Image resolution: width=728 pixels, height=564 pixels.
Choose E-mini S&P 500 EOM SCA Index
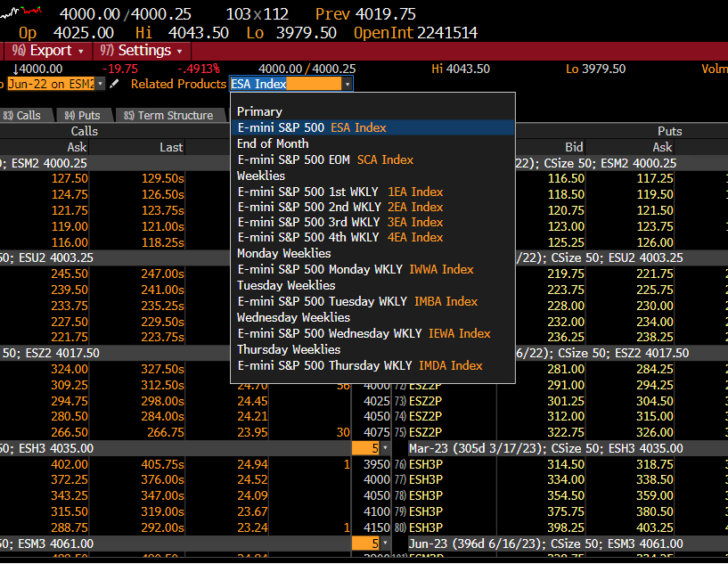(x=325, y=159)
